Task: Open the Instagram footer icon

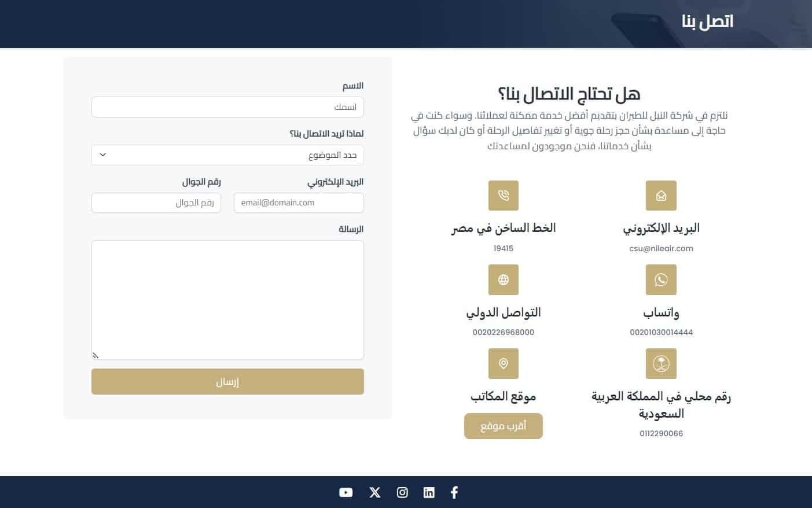Action: [402, 492]
